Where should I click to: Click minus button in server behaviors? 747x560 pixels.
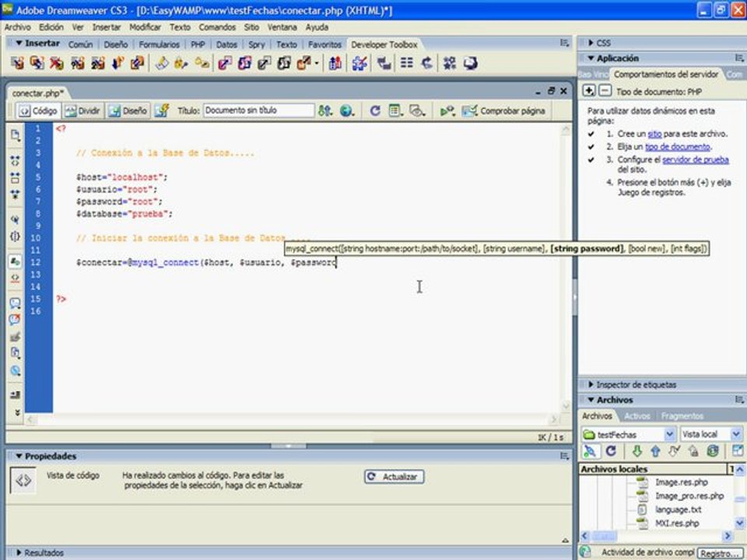(x=605, y=90)
